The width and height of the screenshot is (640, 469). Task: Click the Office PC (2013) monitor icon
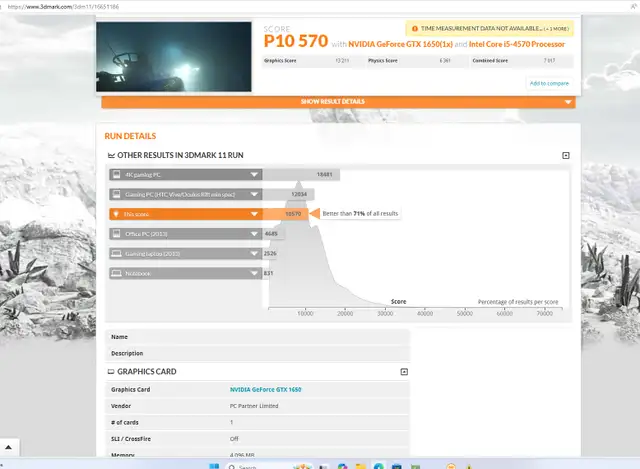[116, 233]
